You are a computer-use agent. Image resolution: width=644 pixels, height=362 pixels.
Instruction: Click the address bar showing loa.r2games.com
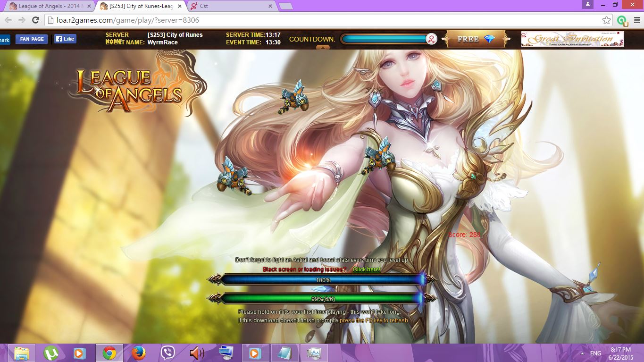click(x=321, y=20)
